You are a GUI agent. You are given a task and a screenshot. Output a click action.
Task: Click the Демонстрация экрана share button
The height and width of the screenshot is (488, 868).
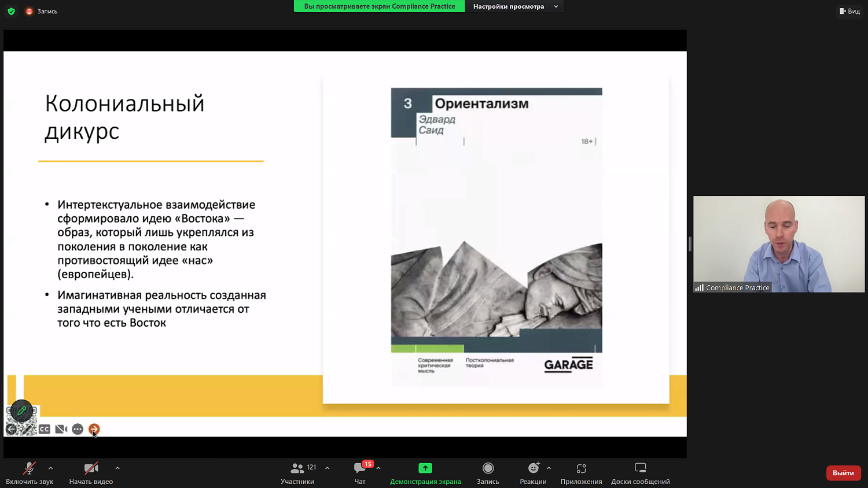pos(425,473)
